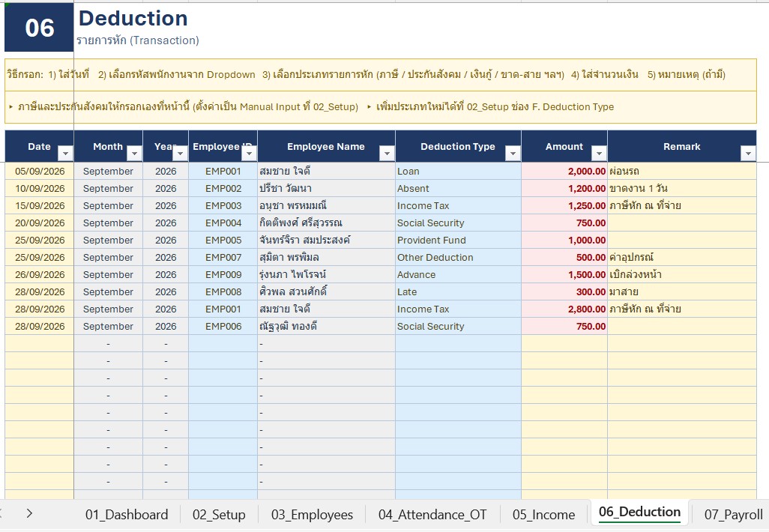Image resolution: width=769 pixels, height=532 pixels.
Task: Switch to the 01_Dashboard sheet tab
Action: pyautogui.click(x=127, y=514)
